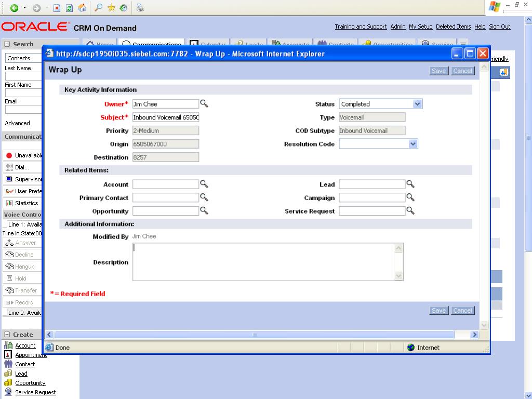Click the green Back arrow in browser toolbar

tap(14, 8)
